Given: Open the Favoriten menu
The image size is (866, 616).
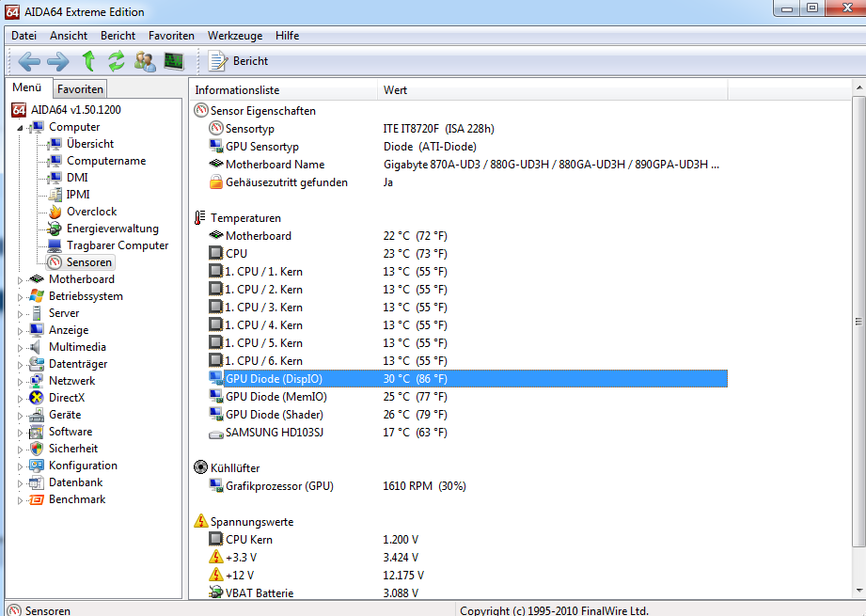Looking at the screenshot, I should (171, 36).
